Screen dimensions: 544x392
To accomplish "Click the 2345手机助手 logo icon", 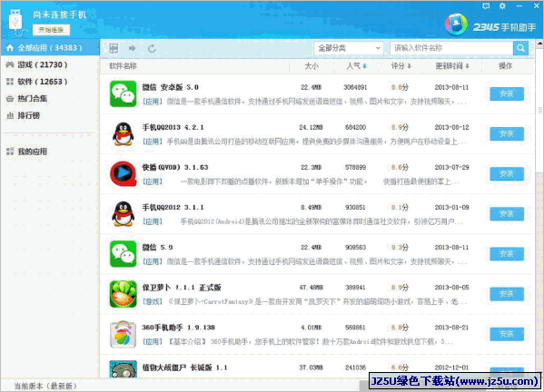I will pyautogui.click(x=456, y=24).
